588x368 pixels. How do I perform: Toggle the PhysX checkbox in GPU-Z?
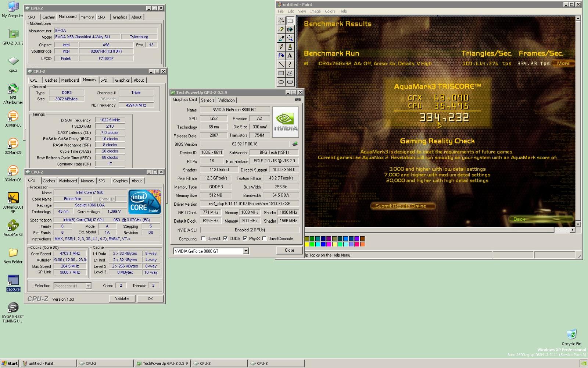click(x=245, y=239)
